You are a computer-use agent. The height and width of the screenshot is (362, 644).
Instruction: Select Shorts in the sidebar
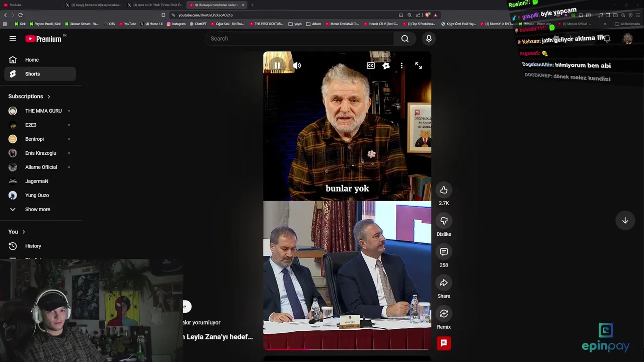click(x=40, y=74)
